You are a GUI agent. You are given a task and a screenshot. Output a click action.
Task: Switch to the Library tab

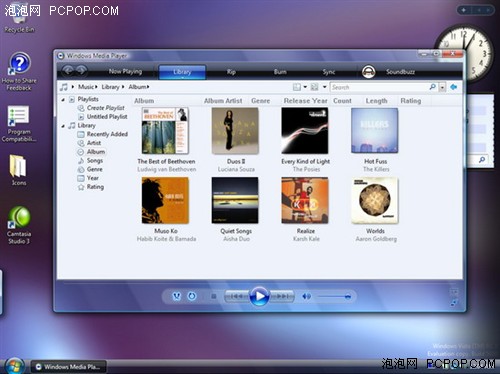(x=182, y=72)
